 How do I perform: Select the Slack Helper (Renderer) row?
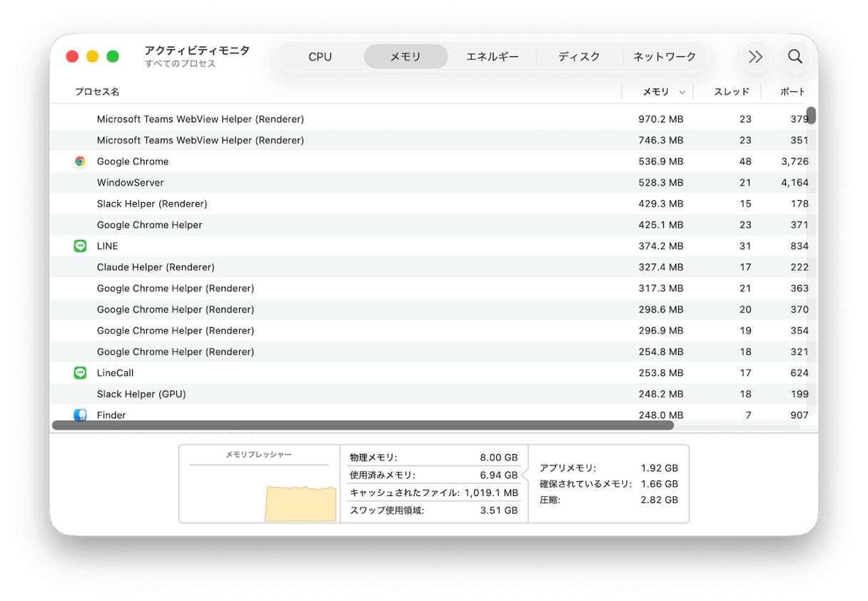click(x=286, y=203)
